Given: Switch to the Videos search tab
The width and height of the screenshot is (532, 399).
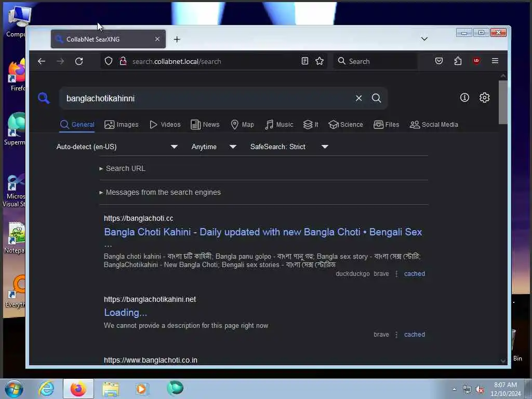Looking at the screenshot, I should coord(165,125).
